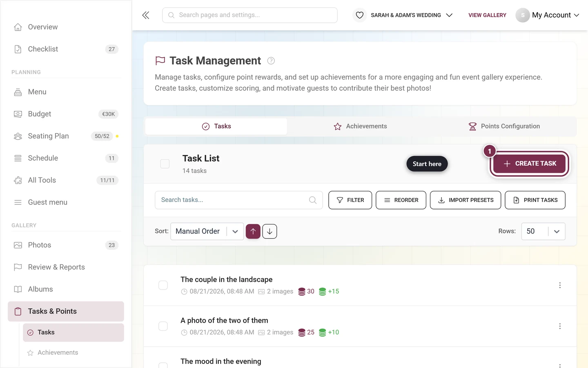This screenshot has height=368, width=588.
Task: Open the Tasks submenu item in sidebar
Action: coord(73,332)
